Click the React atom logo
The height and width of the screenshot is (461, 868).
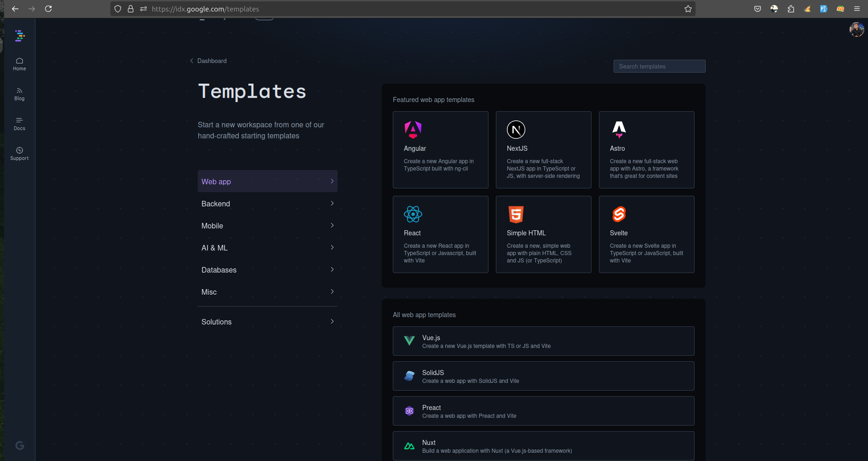point(413,214)
